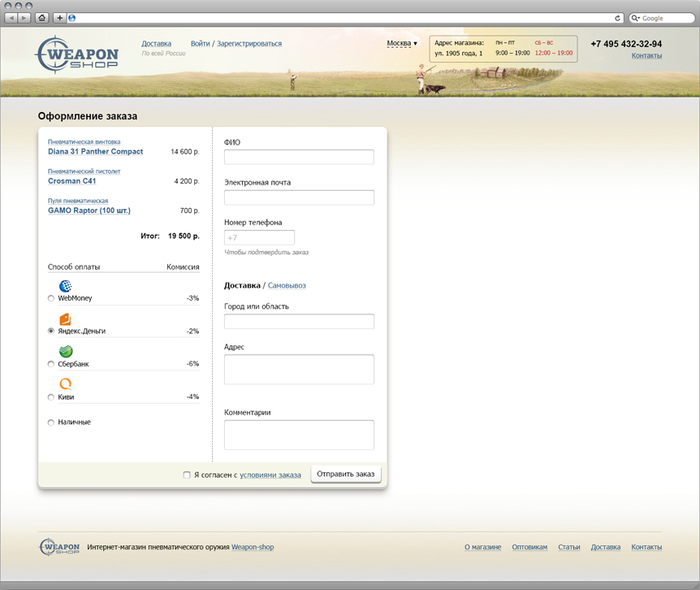The image size is (700, 590).
Task: Select the Доставка delivery option
Action: pyautogui.click(x=242, y=285)
